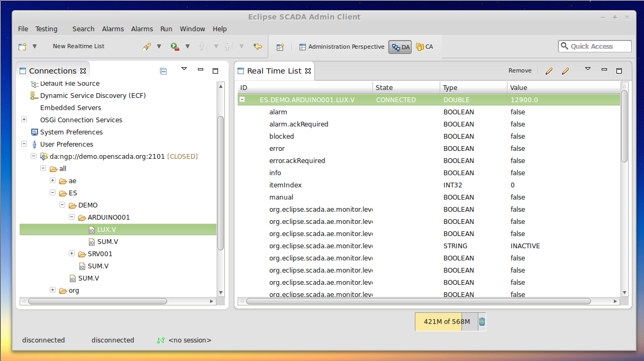The width and height of the screenshot is (644, 361).
Task: Click the ARDUINO001 folder icon
Action: coord(82,218)
